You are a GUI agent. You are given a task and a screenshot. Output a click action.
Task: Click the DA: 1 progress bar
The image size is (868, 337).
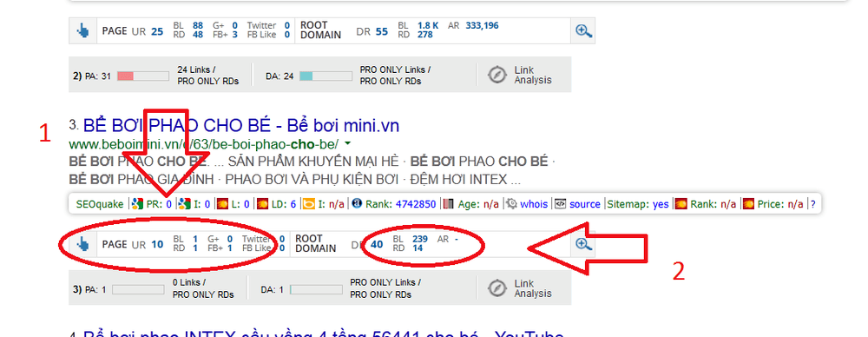click(x=316, y=289)
